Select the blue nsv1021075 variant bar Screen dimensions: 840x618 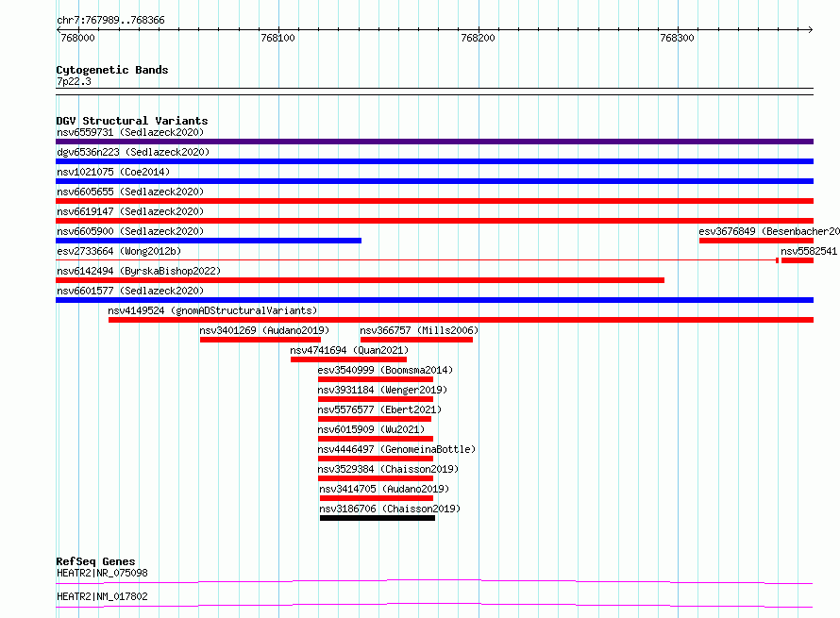click(434, 181)
